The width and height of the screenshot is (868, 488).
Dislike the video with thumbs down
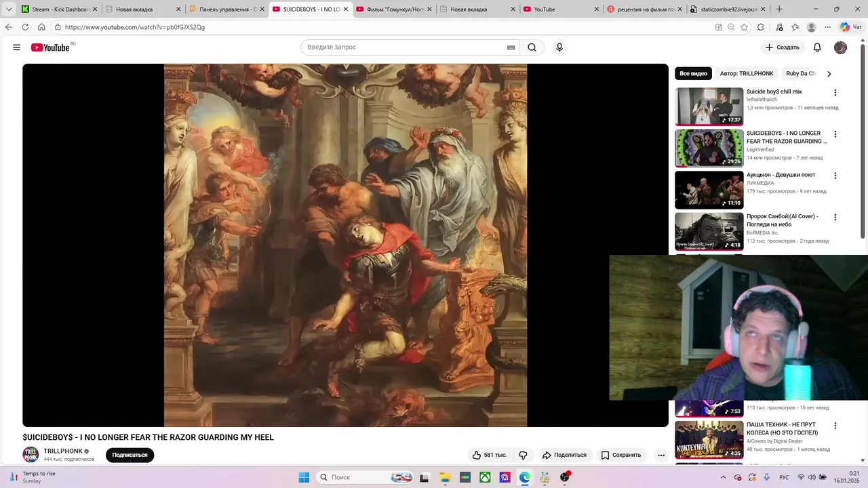pos(523,455)
